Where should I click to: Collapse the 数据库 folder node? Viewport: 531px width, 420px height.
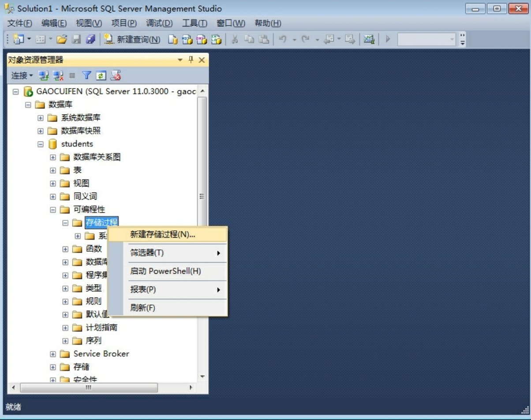[x=28, y=105]
